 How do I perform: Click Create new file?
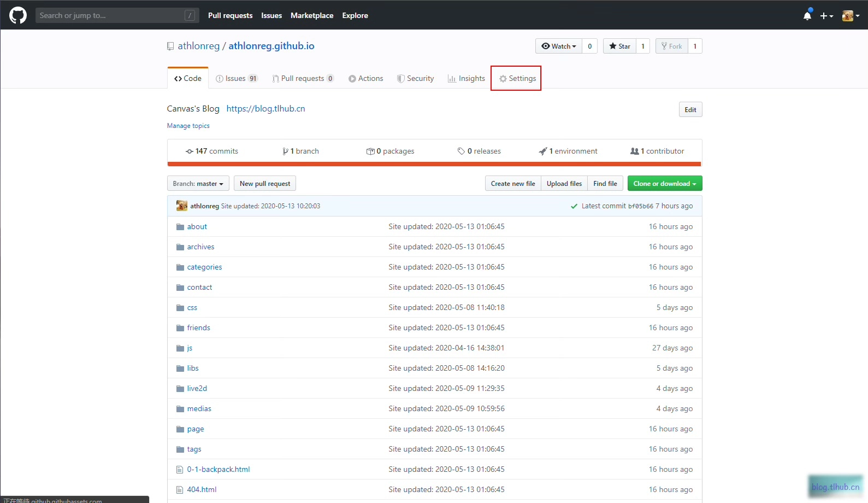point(513,183)
